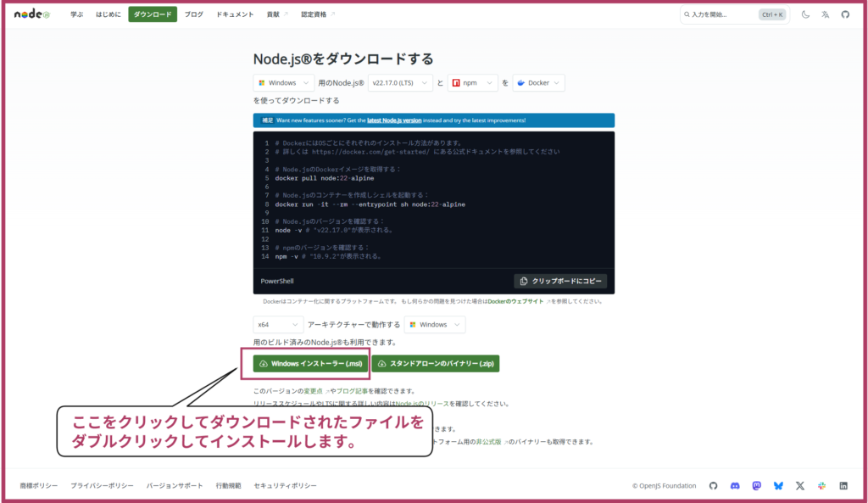
Task: Download the Windows インストーラー (.msi)
Action: pos(311,363)
